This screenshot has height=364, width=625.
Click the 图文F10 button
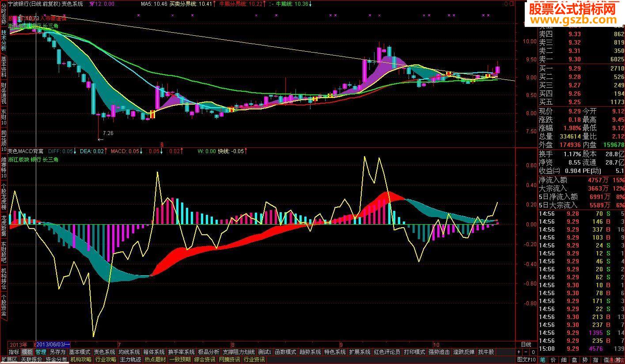(526, 360)
